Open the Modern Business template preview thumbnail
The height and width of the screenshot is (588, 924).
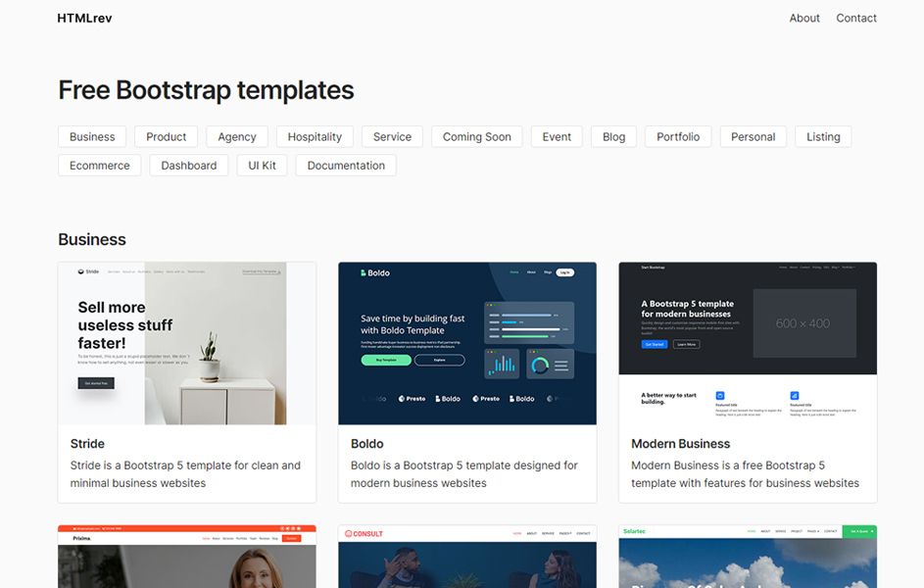click(x=748, y=344)
